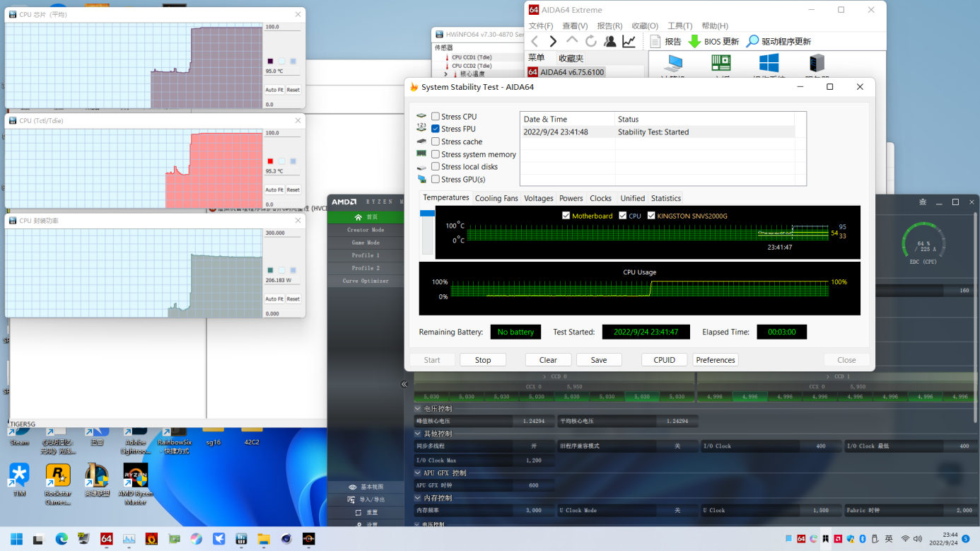This screenshot has height=551, width=980.
Task: Click the BIOS update green arrow icon
Action: pos(694,42)
